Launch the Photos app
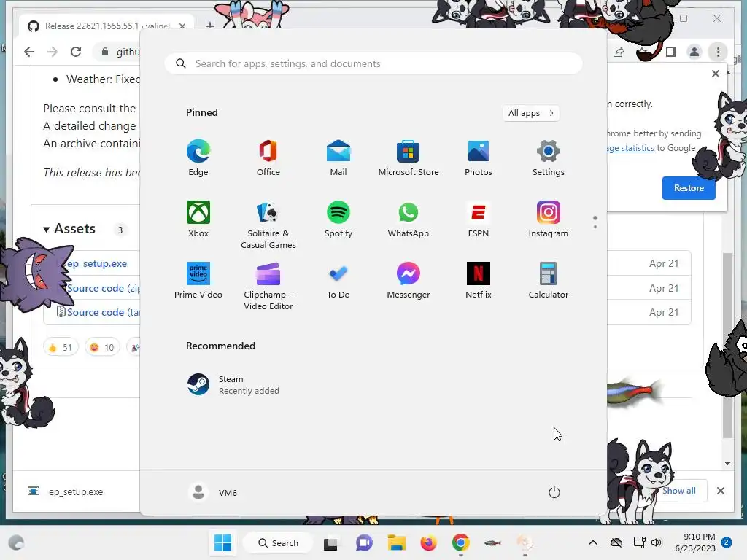The width and height of the screenshot is (747, 560). 479,158
